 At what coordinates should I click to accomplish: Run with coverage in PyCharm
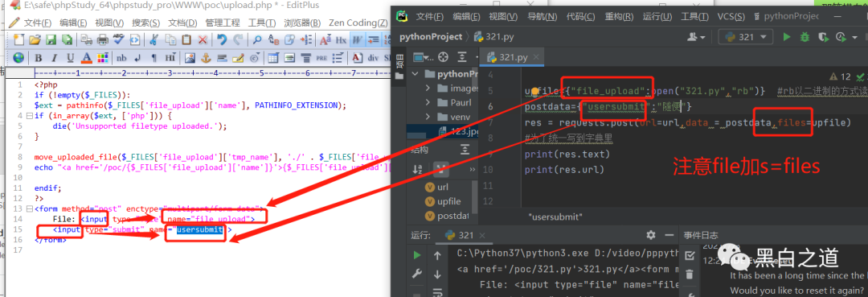pyautogui.click(x=824, y=37)
